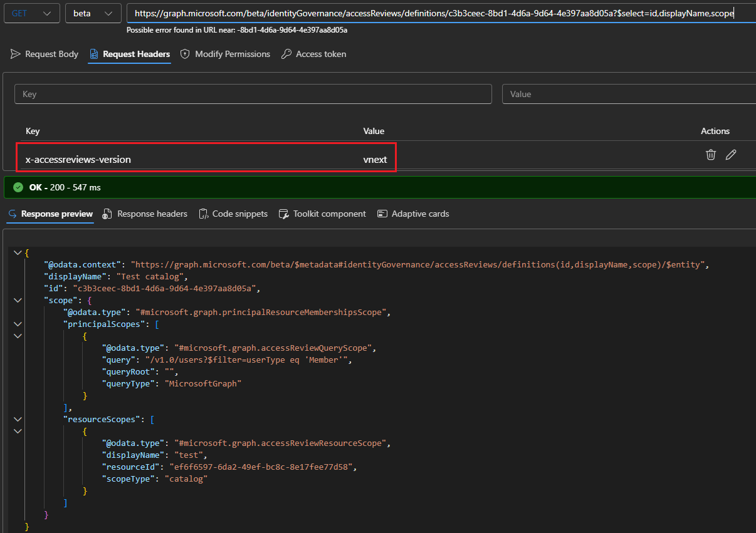This screenshot has height=533, width=756.
Task: Select the Request Headers tab
Action: pos(136,54)
